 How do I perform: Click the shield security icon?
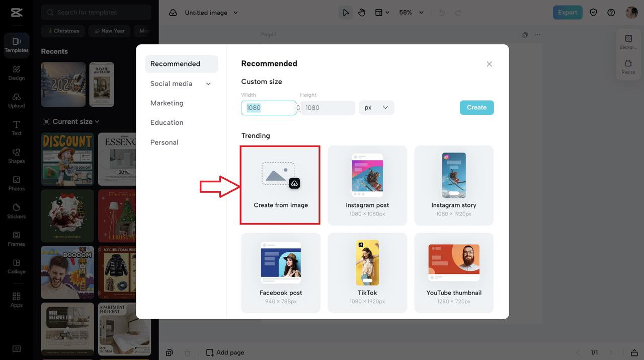593,13
